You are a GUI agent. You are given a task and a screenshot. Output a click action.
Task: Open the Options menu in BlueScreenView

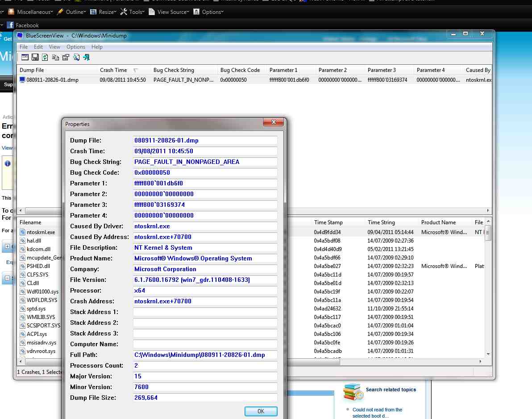pos(75,46)
